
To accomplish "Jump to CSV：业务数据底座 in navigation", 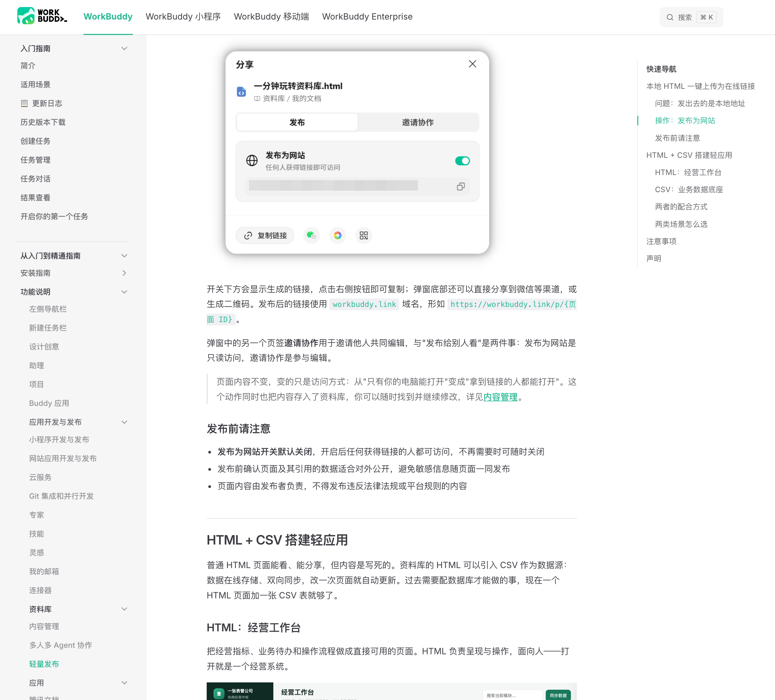I will [689, 189].
